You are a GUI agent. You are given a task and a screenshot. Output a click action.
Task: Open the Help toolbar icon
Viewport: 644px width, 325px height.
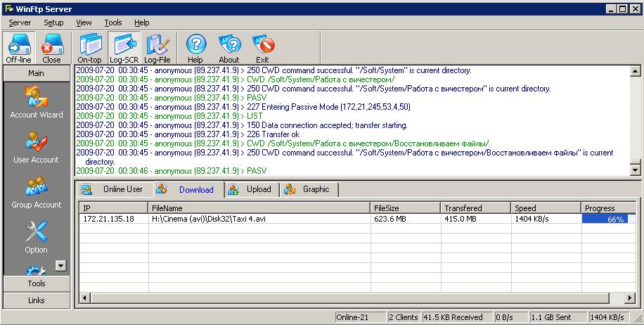click(195, 49)
